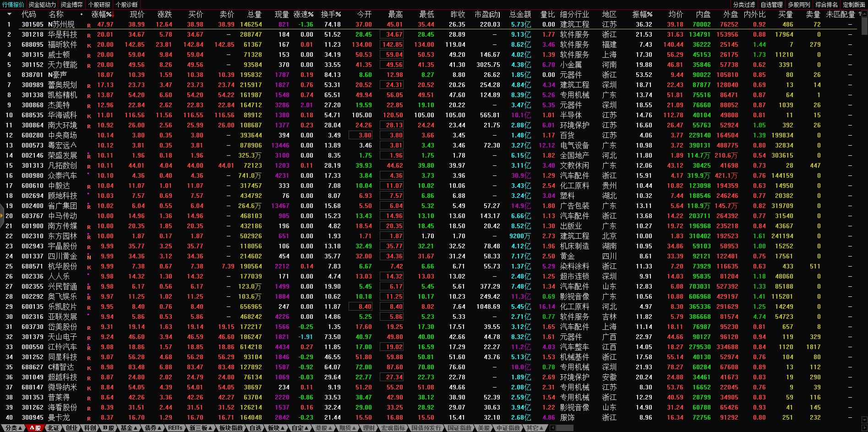The image size is (868, 432).
Task: Click the question mark icon after 未匹配量
Action: coord(860,14)
